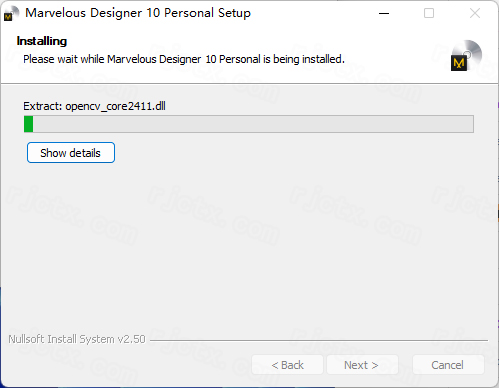499x388 pixels.
Task: Click the 'Extract: opencv_core2411.dll' status text
Action: point(94,106)
